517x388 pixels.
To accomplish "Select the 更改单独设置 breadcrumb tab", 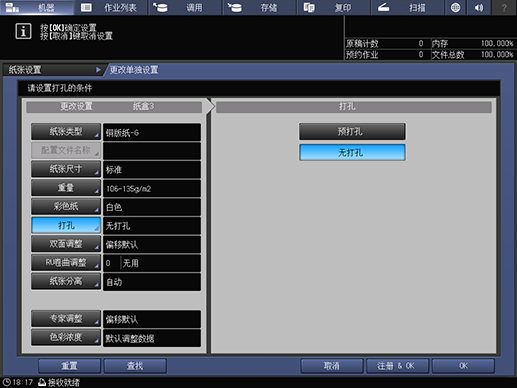I will [x=134, y=70].
